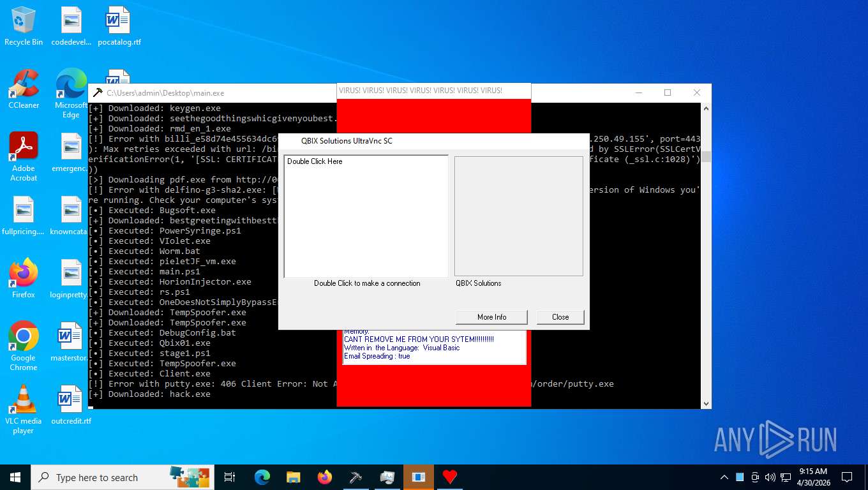
Task: Click the 'QBIX Solutions' label under panel
Action: [x=479, y=283]
